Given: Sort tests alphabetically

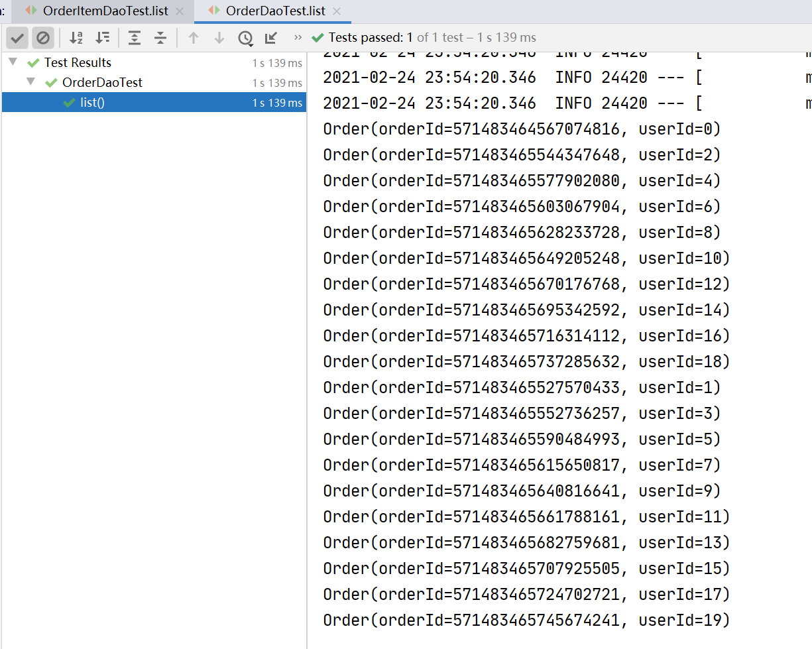Looking at the screenshot, I should click(x=76, y=38).
